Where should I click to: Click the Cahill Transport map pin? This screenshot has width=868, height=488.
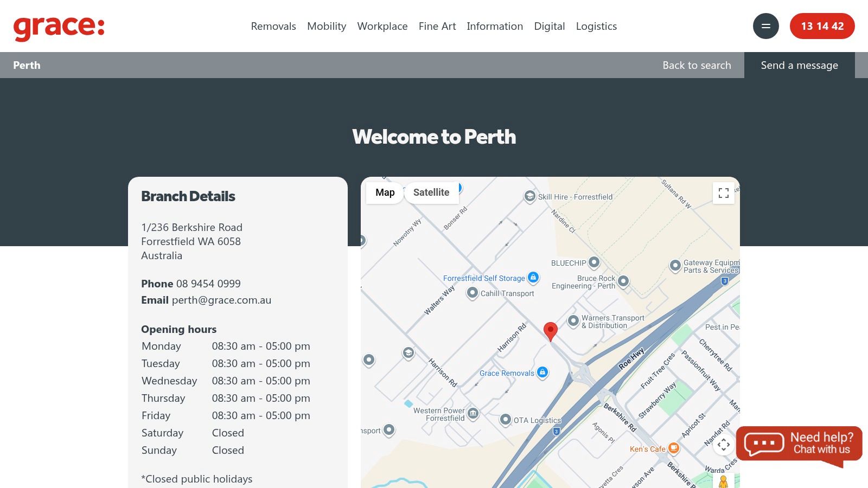click(x=473, y=293)
